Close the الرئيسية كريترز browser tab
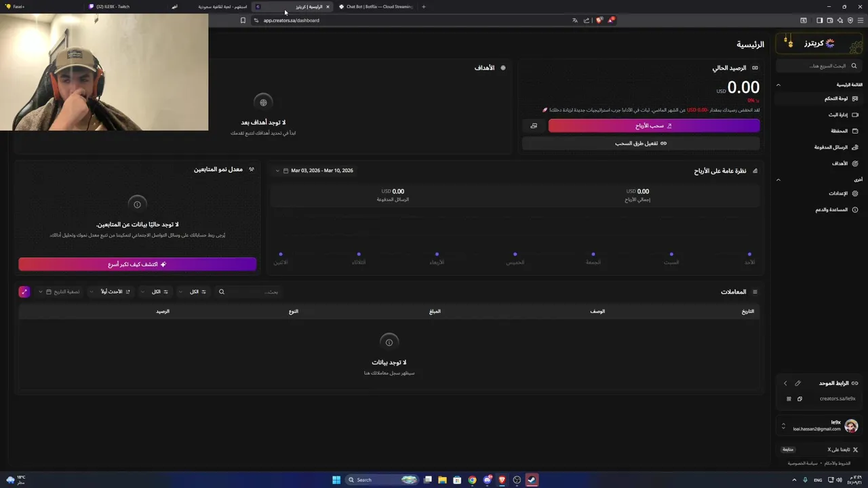 point(328,7)
